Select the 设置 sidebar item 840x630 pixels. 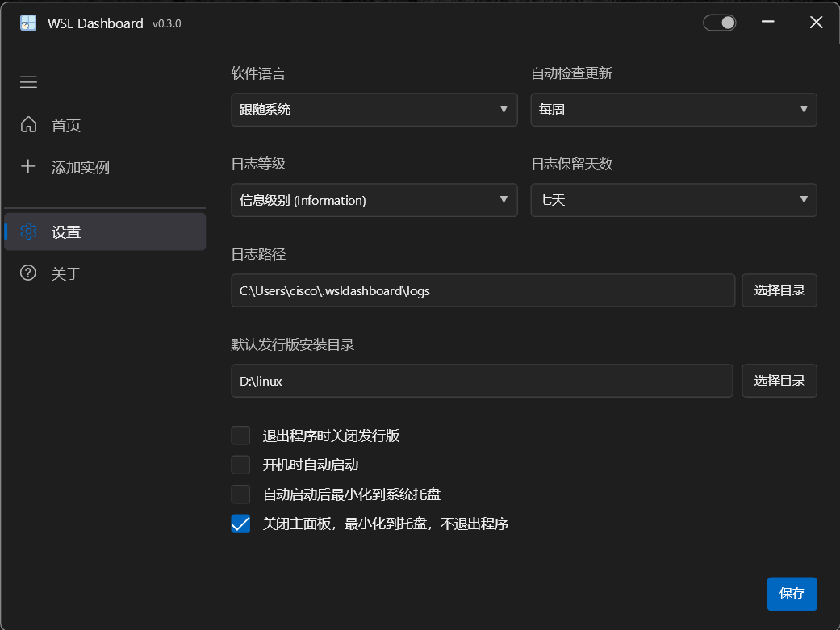click(x=105, y=232)
